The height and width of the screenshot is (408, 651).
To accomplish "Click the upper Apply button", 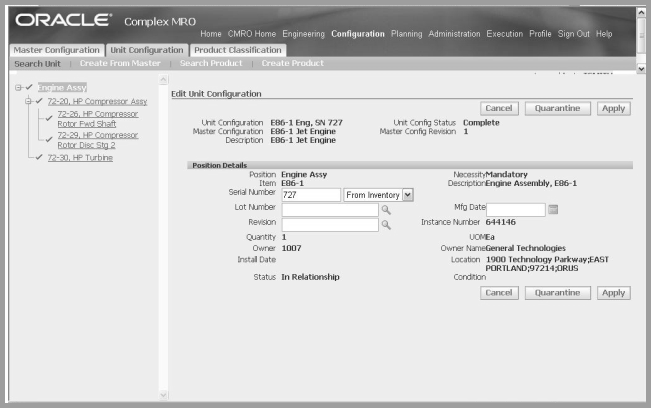I will tap(614, 108).
